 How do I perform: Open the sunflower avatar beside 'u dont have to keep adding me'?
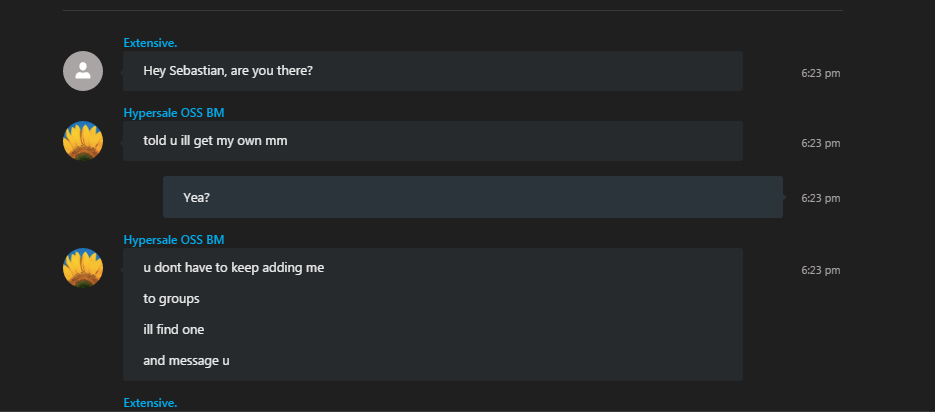[x=83, y=268]
